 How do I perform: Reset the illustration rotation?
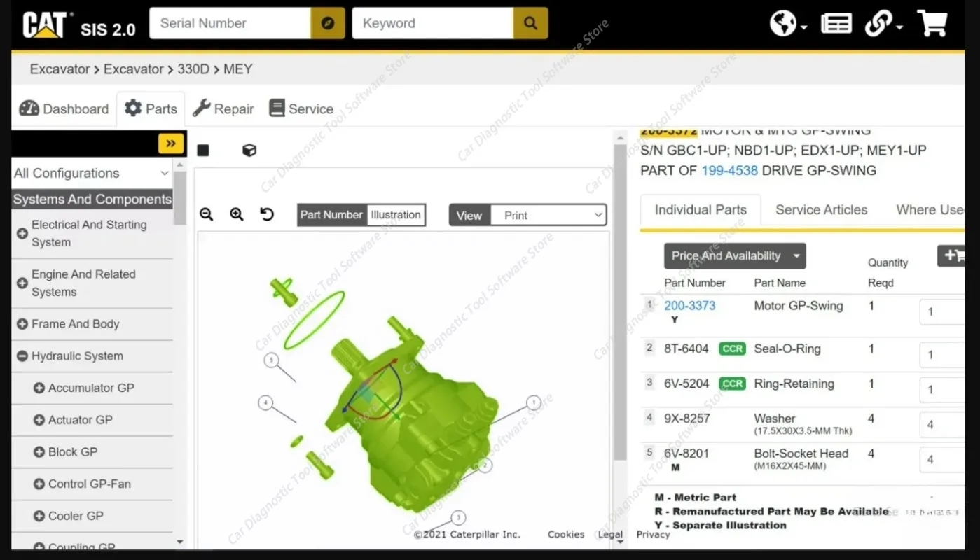coord(267,214)
